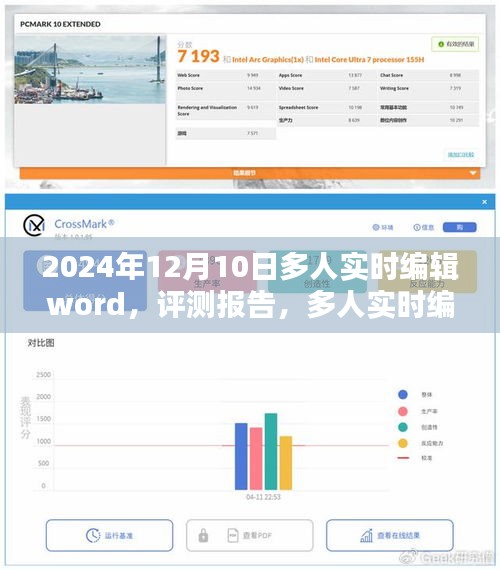Image resolution: width=500 pixels, height=570 pixels.
Task: Toggle the teal creativity legend swatch
Action: (403, 427)
